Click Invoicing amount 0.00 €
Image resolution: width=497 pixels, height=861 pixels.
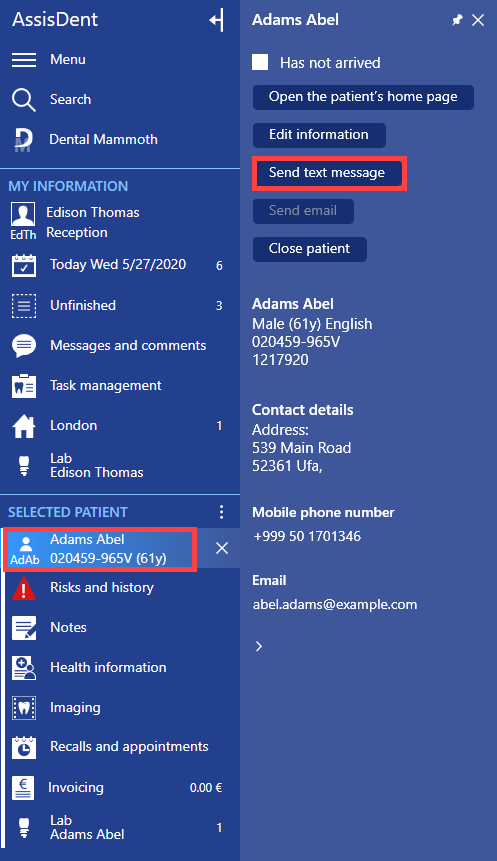206,788
